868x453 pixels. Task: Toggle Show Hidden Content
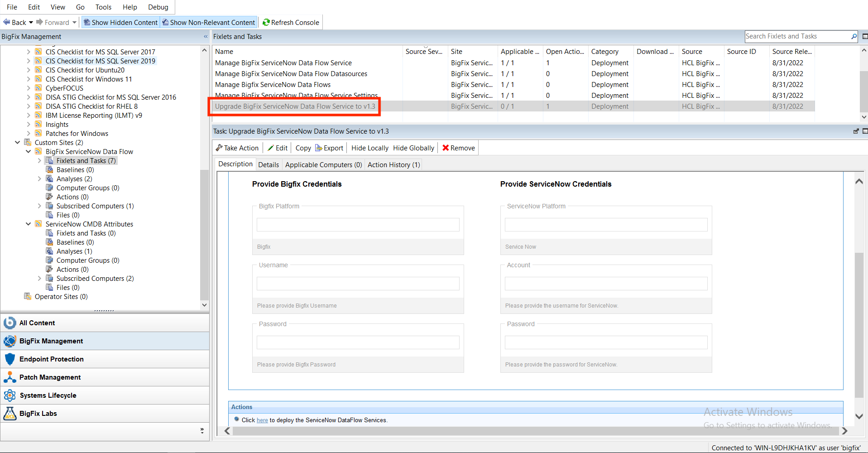point(120,22)
